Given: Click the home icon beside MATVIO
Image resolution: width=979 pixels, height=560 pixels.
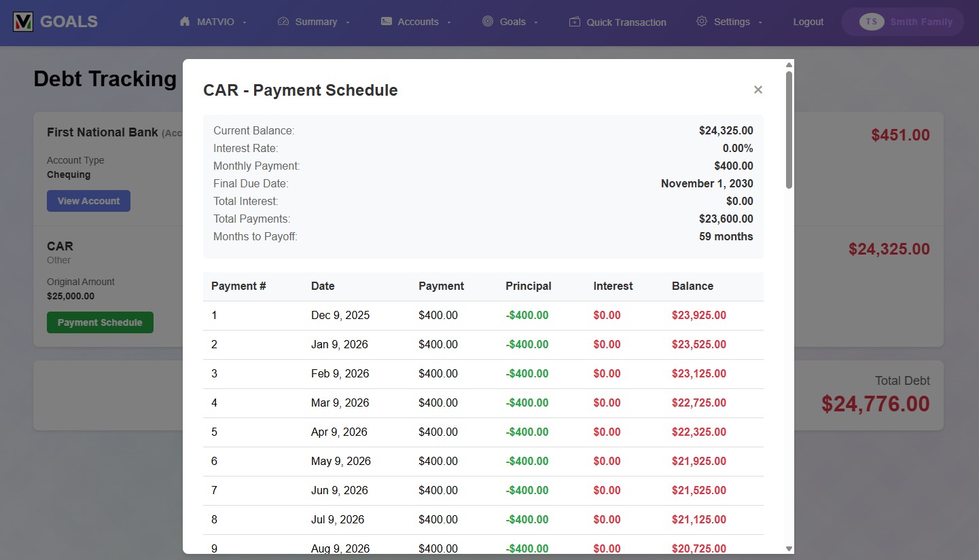Looking at the screenshot, I should pyautogui.click(x=185, y=22).
